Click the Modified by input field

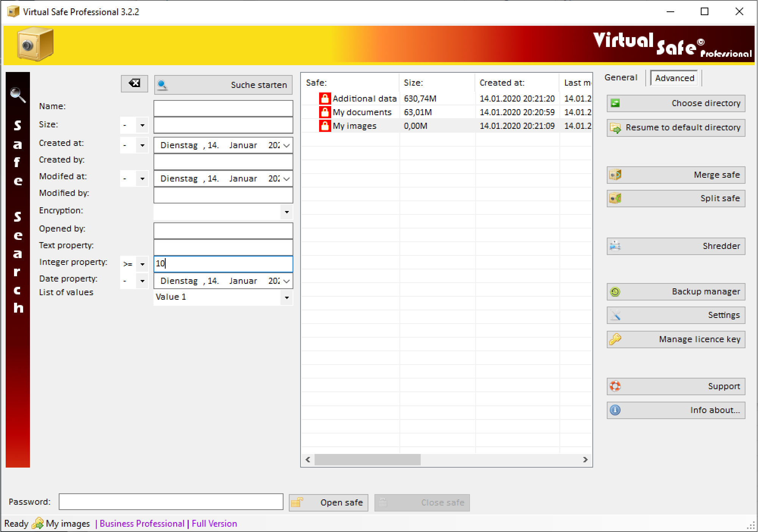click(223, 195)
